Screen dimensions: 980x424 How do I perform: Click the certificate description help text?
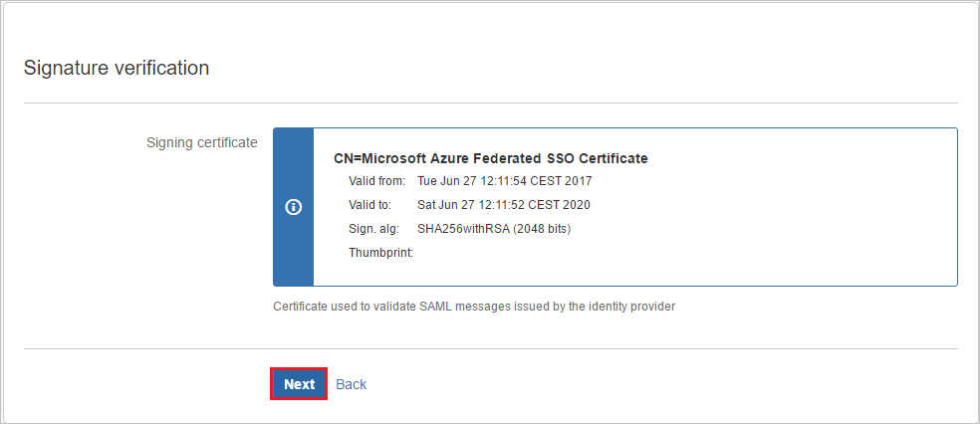[473, 307]
